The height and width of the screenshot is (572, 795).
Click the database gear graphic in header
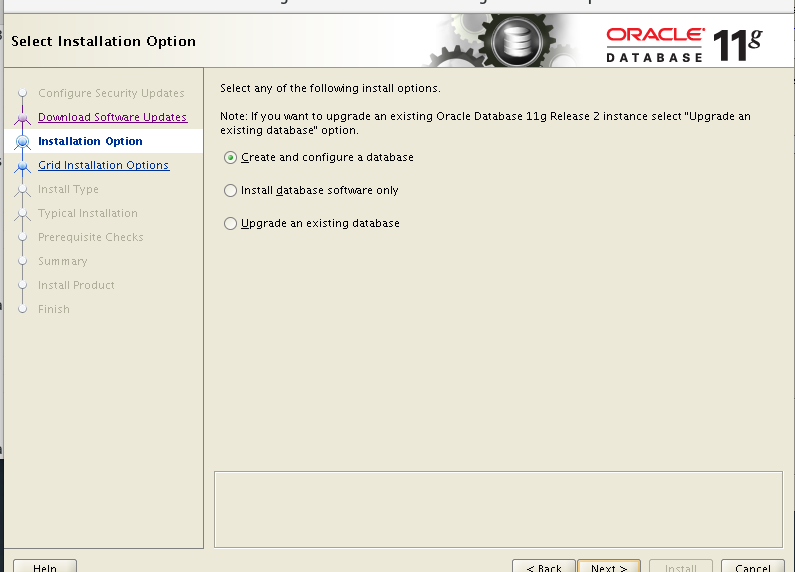point(515,41)
